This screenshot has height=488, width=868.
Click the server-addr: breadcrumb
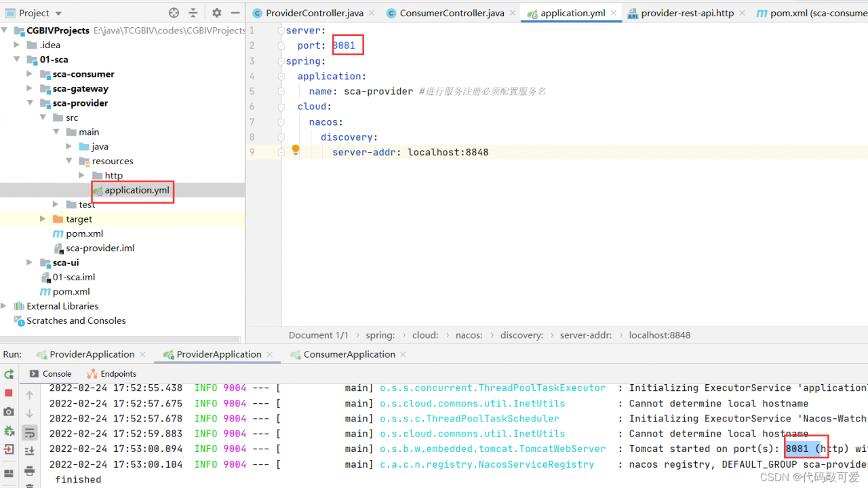[x=586, y=335]
